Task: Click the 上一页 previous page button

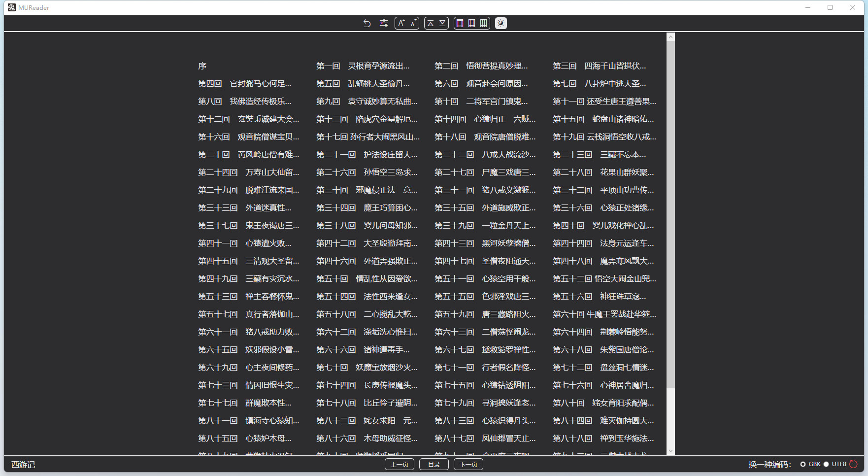Action: point(399,464)
